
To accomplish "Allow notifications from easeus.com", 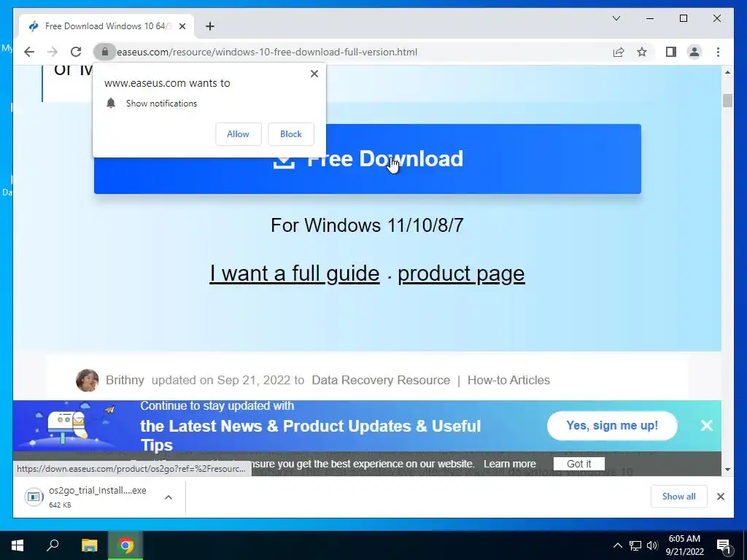I will pyautogui.click(x=239, y=134).
